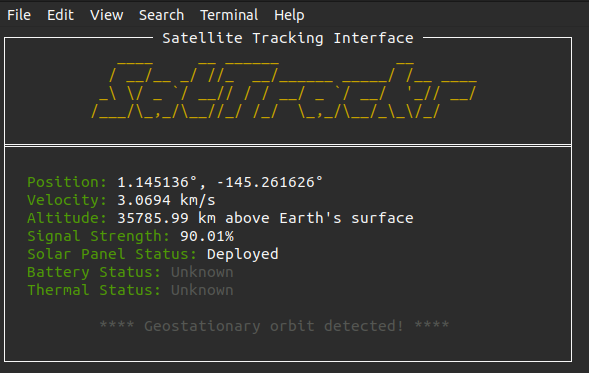The height and width of the screenshot is (373, 589).
Task: Open the View menu
Action: (106, 15)
